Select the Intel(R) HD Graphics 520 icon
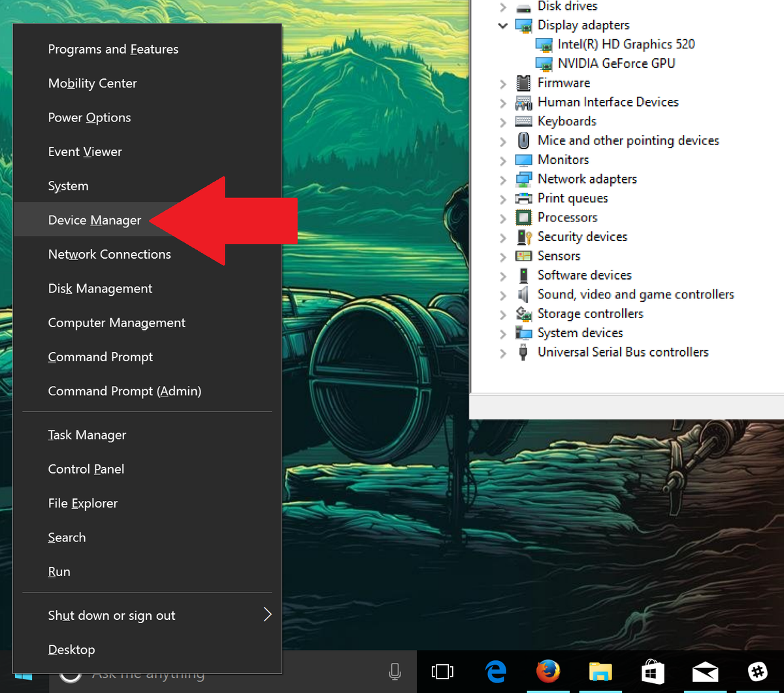The image size is (784, 693). [544, 44]
